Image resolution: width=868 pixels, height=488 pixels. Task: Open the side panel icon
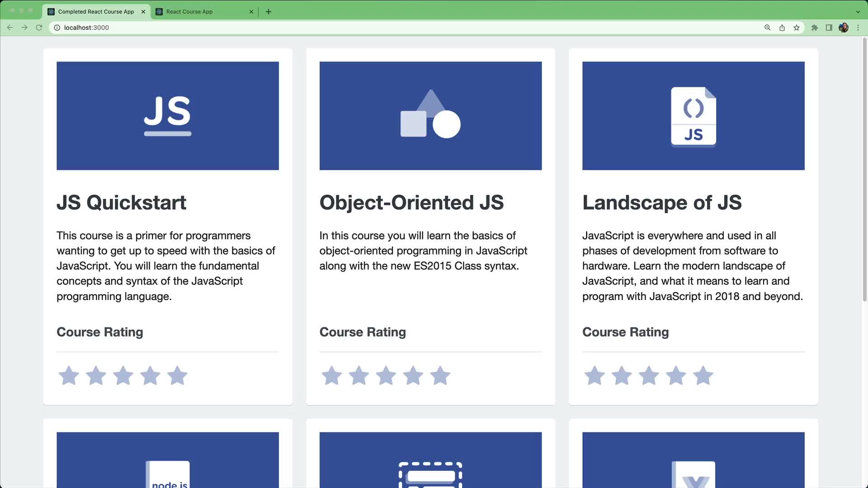click(829, 28)
